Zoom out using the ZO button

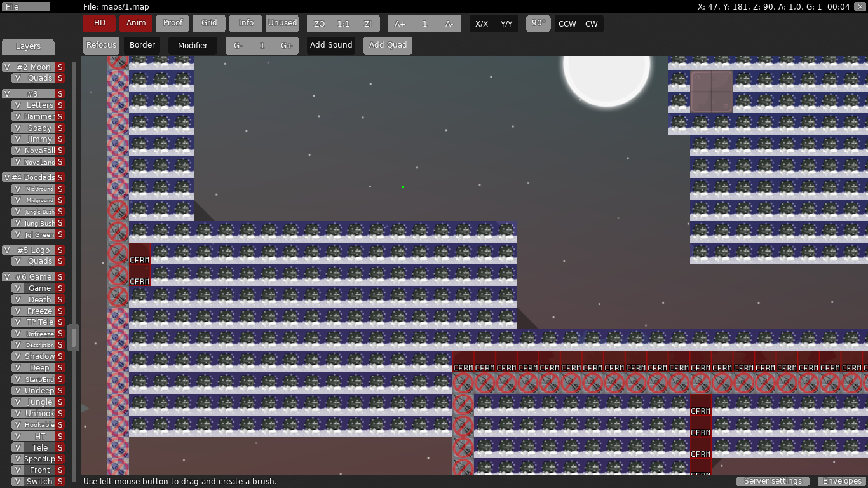click(x=319, y=24)
